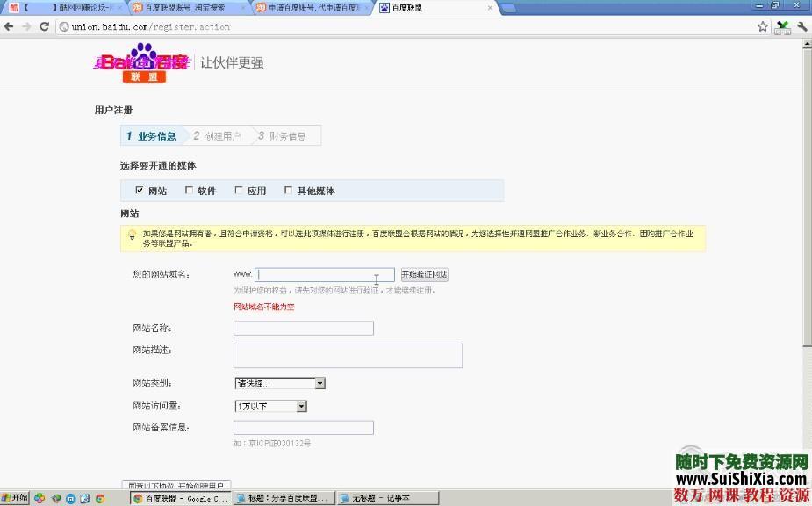Click the green extension icon in the toolbar
This screenshot has width=812, height=506.
782,26
